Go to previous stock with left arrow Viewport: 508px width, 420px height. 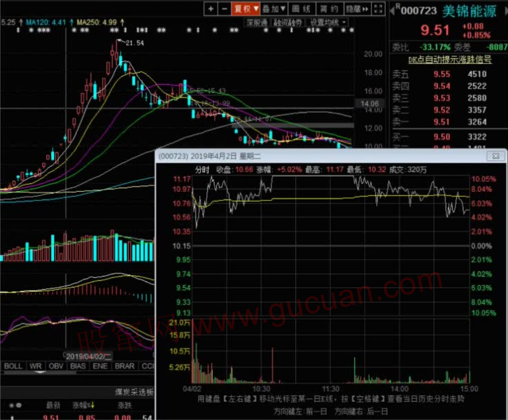pyautogui.click(x=393, y=10)
